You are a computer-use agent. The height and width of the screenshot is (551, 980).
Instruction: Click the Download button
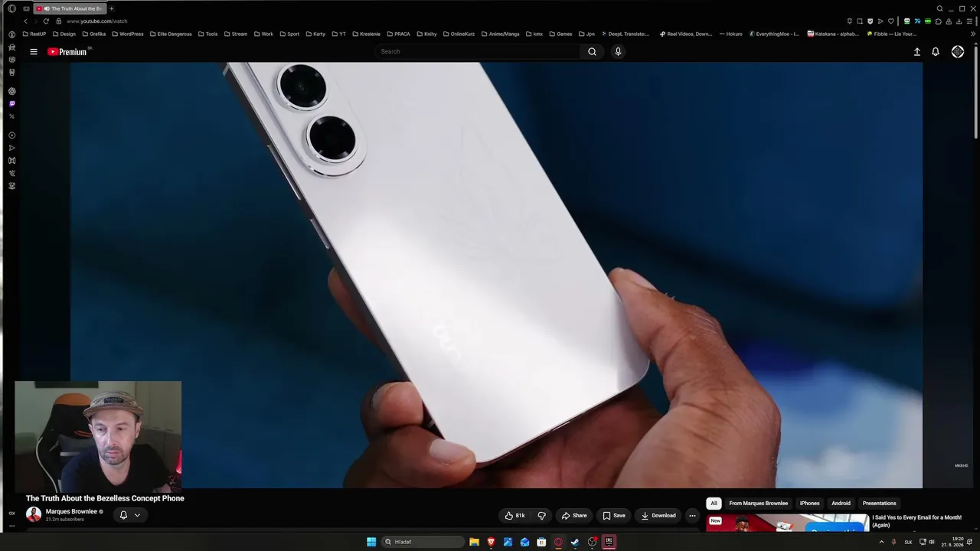[658, 516]
